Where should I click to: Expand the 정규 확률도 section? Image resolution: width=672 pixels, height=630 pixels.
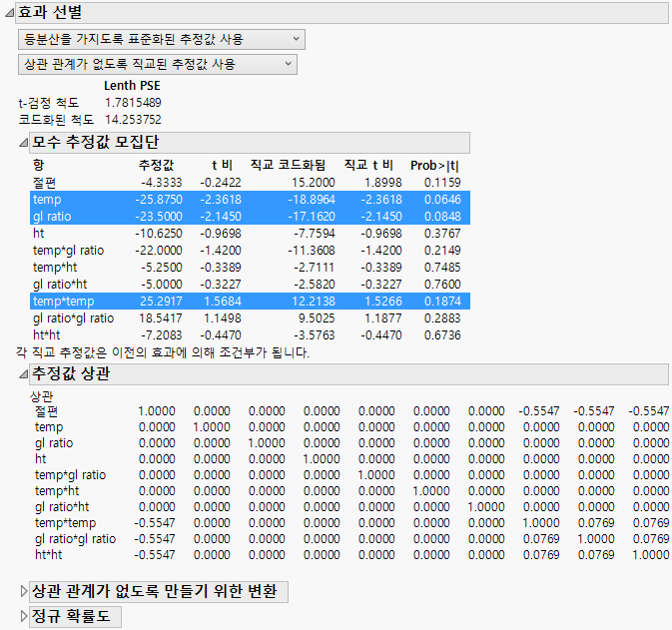(x=24, y=617)
